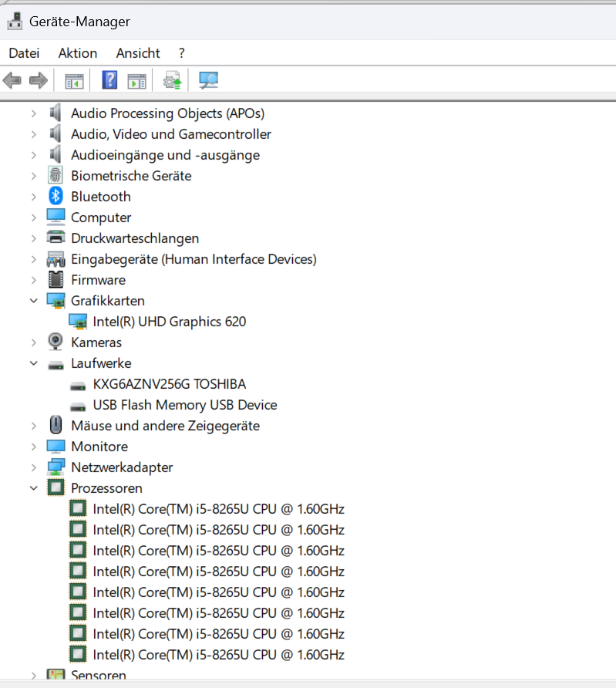Viewport: 616px width, 688px height.
Task: Click the first processor entry's chip icon
Action: pos(78,508)
